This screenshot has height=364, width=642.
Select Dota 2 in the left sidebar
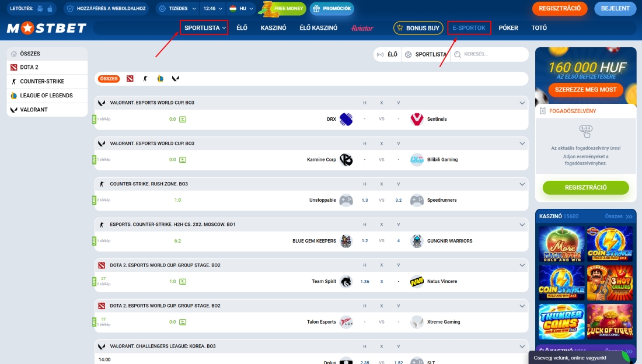pyautogui.click(x=47, y=68)
